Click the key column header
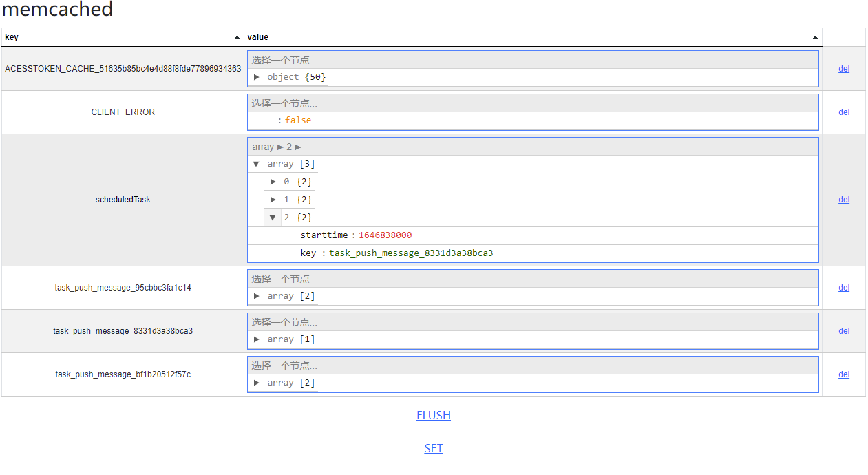The height and width of the screenshot is (475, 868). 123,37
